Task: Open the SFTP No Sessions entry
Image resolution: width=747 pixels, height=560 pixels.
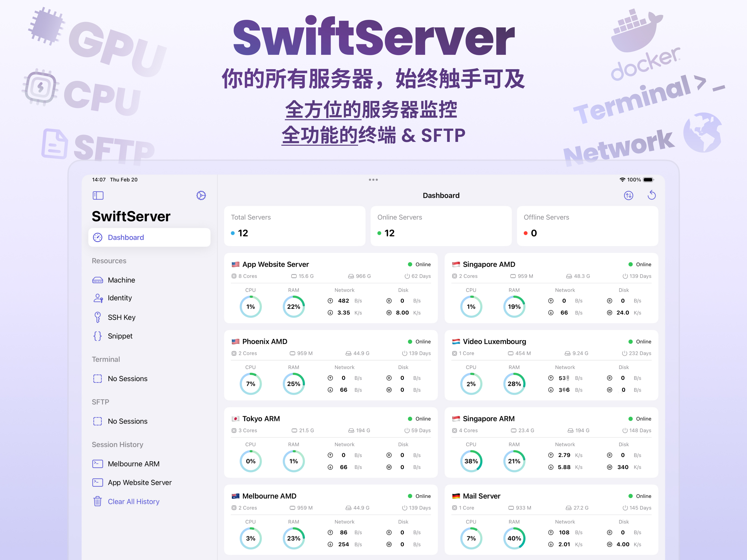Action: point(127,421)
